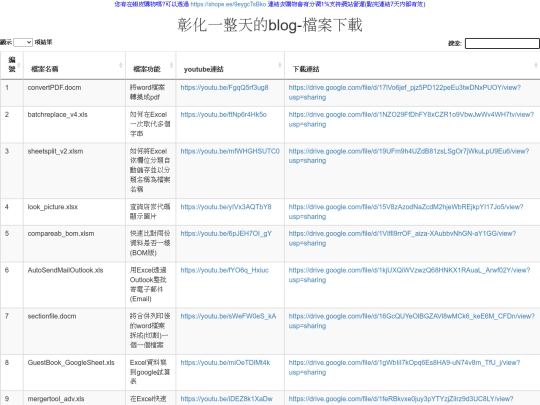
Task: Open Google Drive link for convertPDF.docm
Action: (405, 92)
